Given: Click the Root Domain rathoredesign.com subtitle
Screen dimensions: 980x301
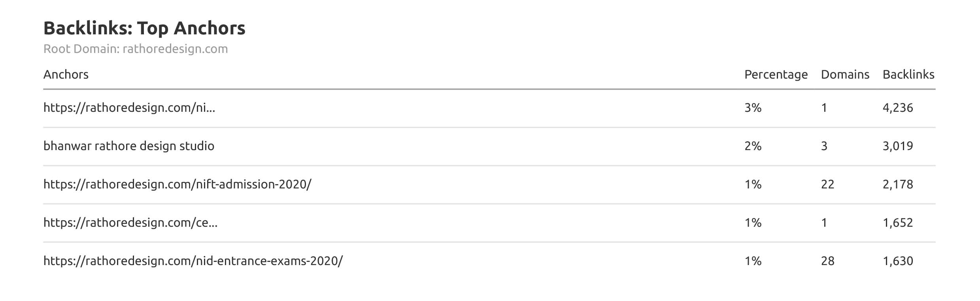Looking at the screenshot, I should pyautogui.click(x=136, y=49).
